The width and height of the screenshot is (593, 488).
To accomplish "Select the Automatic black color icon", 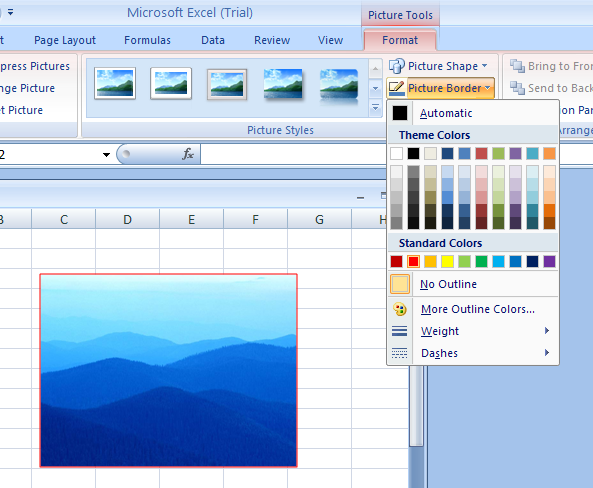I will pos(400,113).
